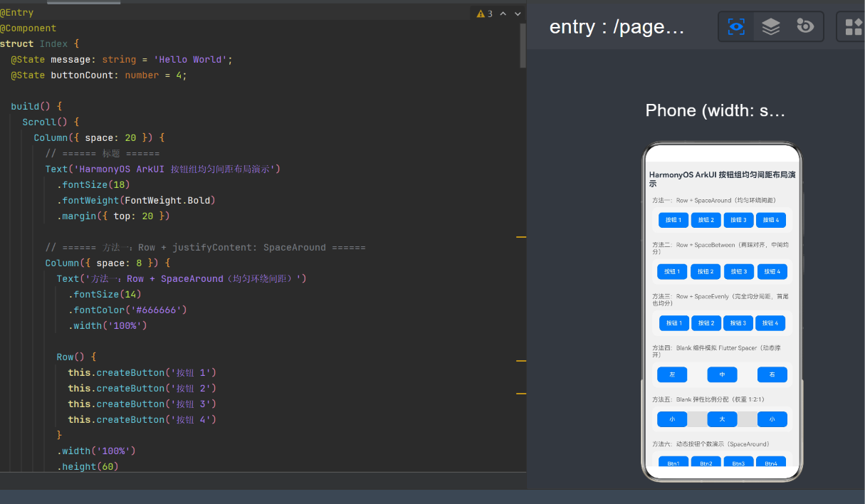Open the component layers stack icon
Screen dimensions: 865x504
[x=771, y=27]
